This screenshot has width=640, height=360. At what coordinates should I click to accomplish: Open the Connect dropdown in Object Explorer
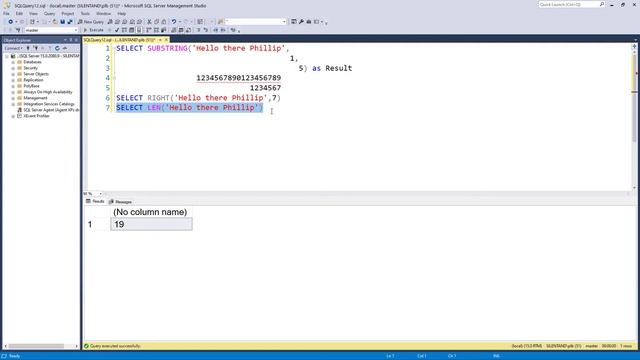coord(13,48)
